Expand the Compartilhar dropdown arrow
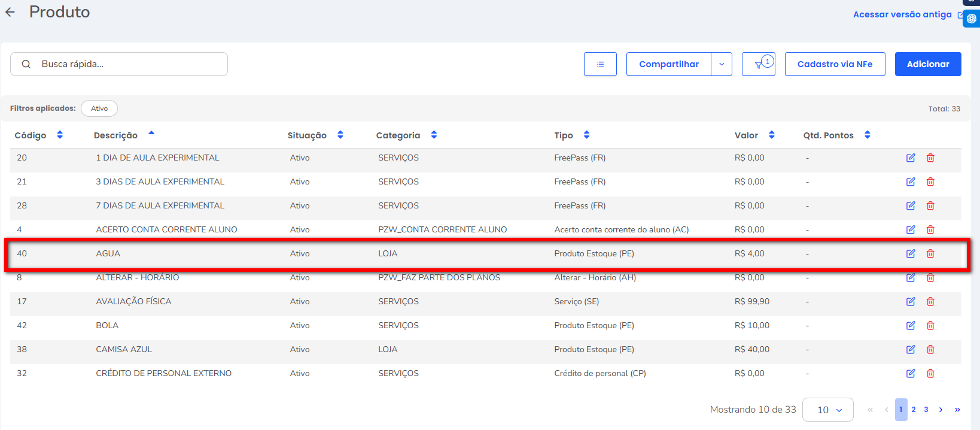Viewport: 980px width, 430px height. click(722, 64)
